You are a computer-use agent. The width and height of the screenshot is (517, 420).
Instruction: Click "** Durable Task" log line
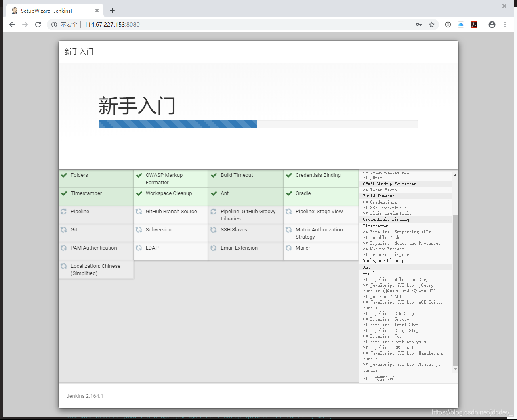[x=381, y=237]
